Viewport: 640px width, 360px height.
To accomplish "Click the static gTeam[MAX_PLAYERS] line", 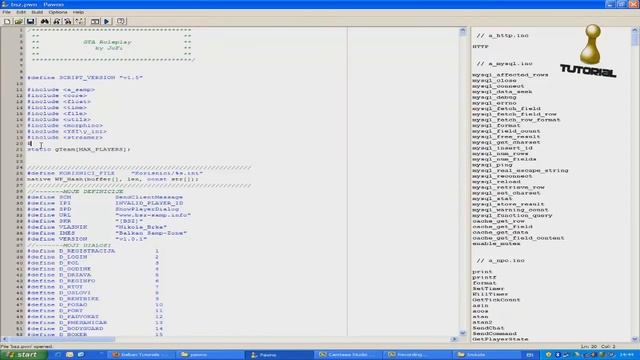I will [x=79, y=149].
